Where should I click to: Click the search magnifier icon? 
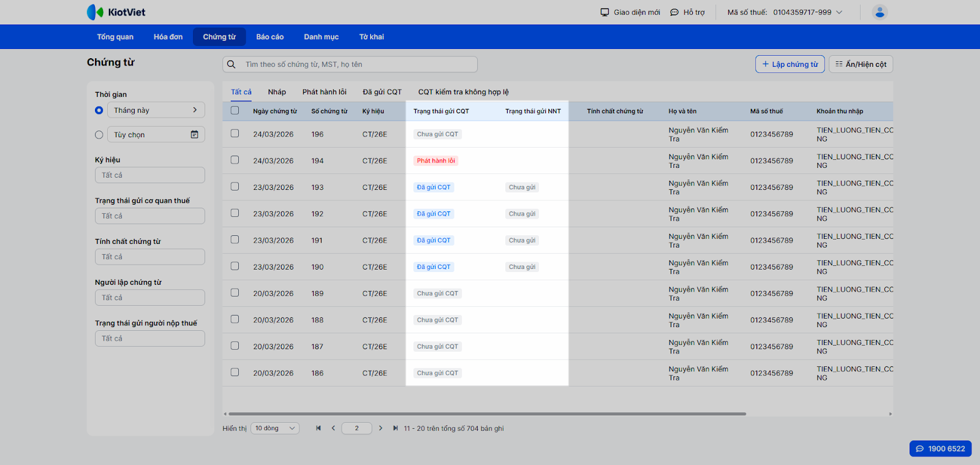232,64
